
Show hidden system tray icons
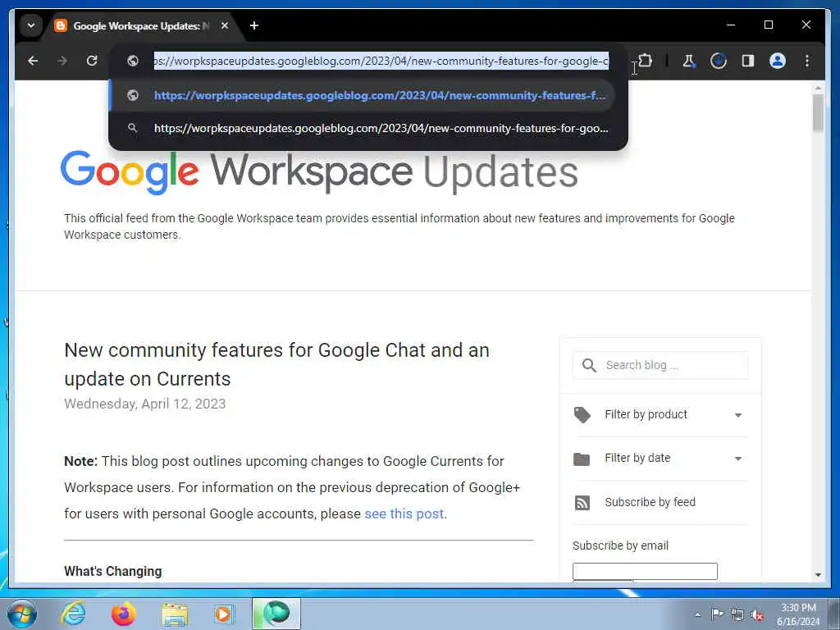point(697,614)
